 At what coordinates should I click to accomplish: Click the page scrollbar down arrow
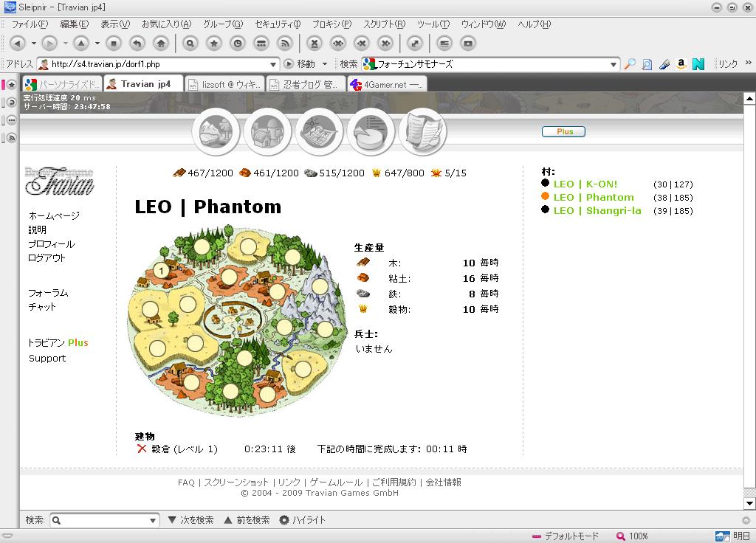coord(749,503)
